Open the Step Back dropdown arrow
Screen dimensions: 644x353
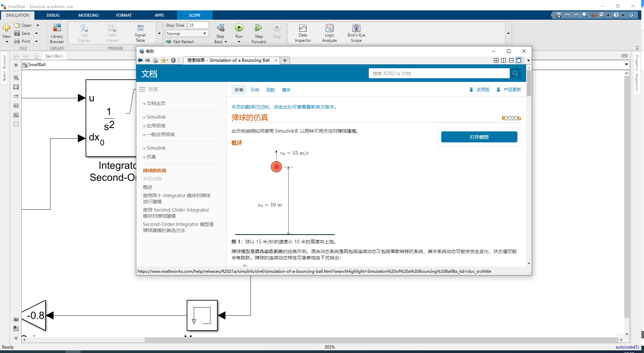(x=226, y=42)
